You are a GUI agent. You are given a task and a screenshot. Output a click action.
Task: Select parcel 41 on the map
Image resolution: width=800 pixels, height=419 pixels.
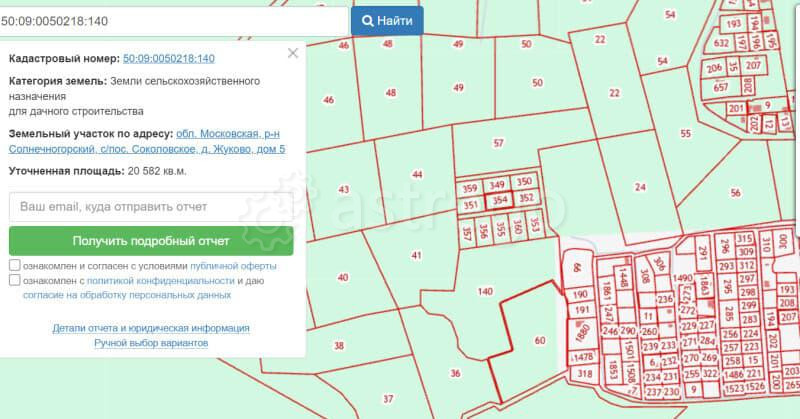pyautogui.click(x=416, y=255)
